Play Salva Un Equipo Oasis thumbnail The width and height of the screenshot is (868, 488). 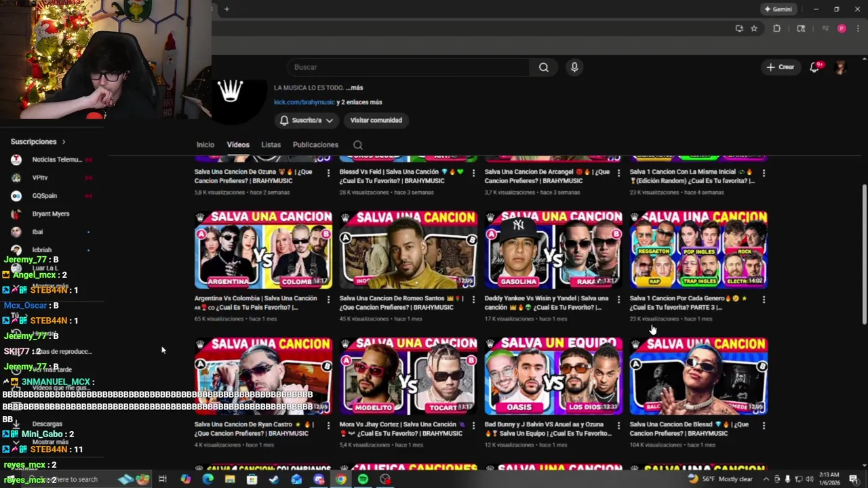point(553,376)
